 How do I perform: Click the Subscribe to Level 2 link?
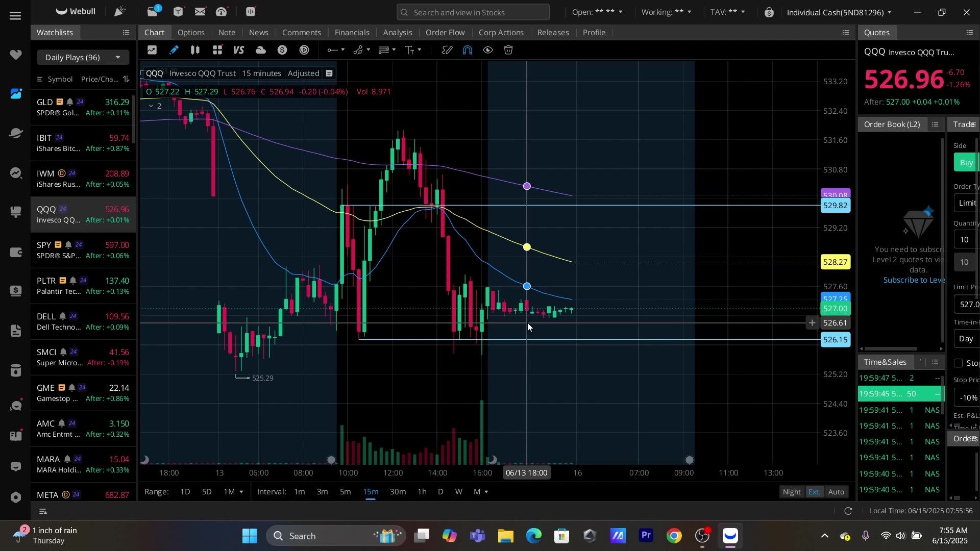click(x=915, y=280)
